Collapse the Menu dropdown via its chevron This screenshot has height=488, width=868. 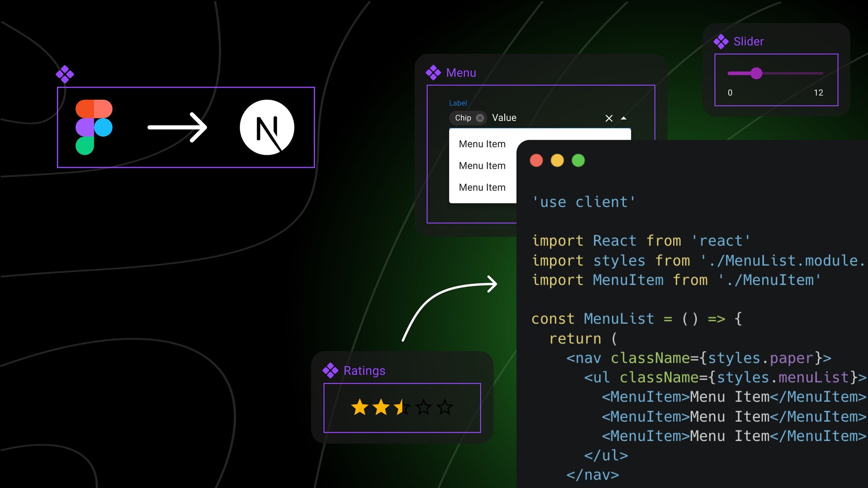pos(624,118)
